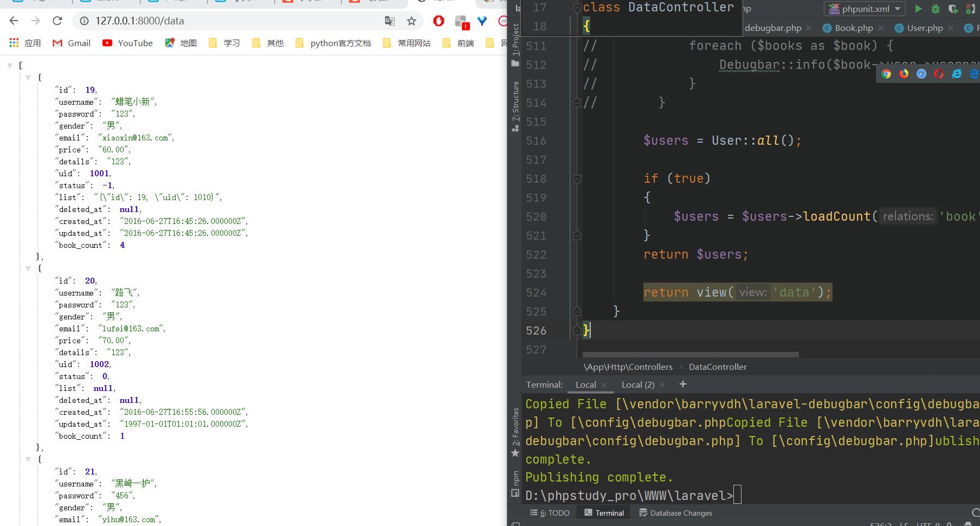This screenshot has width=980, height=526.
Task: Close the Book.php tab
Action: coord(881,28)
